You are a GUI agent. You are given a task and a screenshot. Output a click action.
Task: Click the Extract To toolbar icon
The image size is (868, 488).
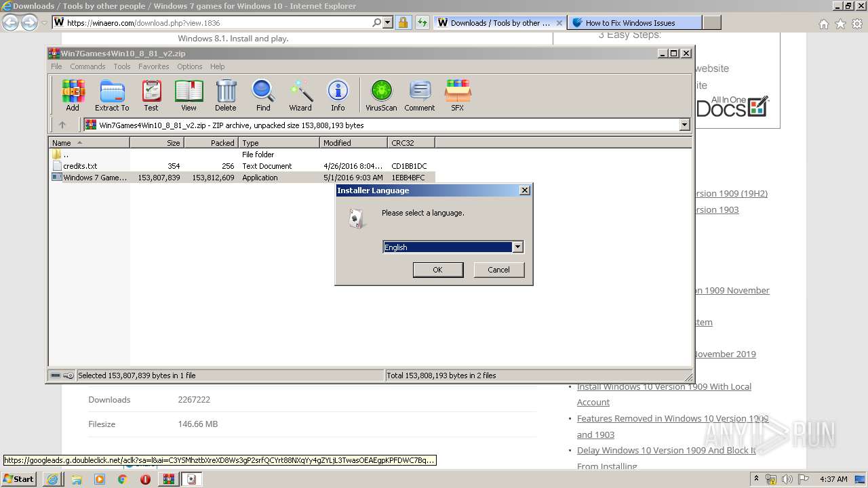(x=112, y=95)
